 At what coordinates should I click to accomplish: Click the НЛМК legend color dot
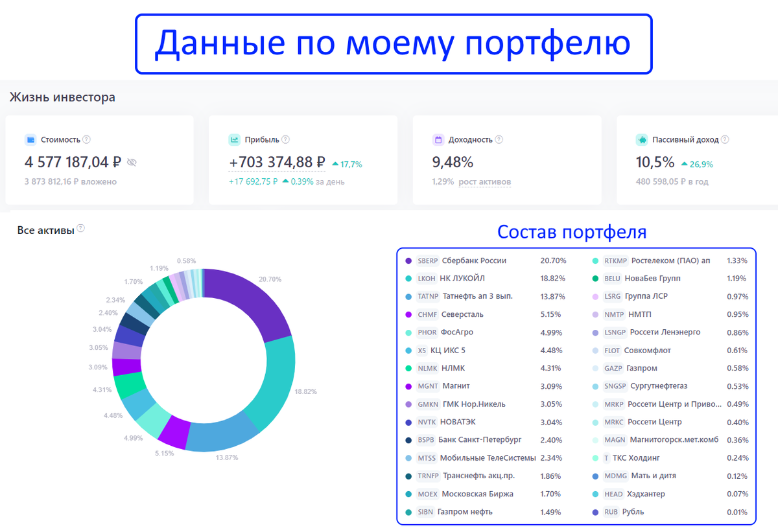pyautogui.click(x=408, y=368)
